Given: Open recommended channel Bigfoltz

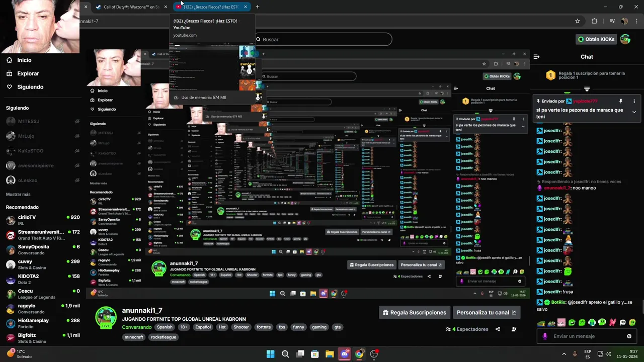Looking at the screenshot, I should pos(43,338).
